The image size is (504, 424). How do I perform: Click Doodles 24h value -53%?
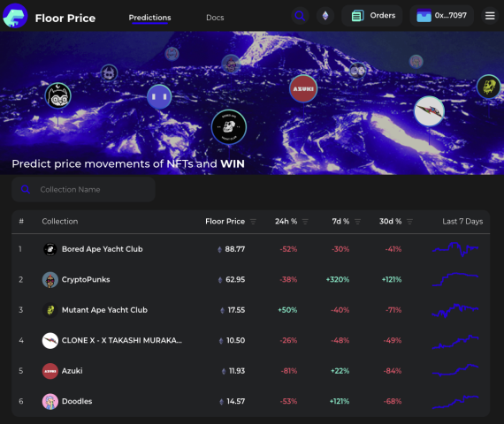pos(288,402)
